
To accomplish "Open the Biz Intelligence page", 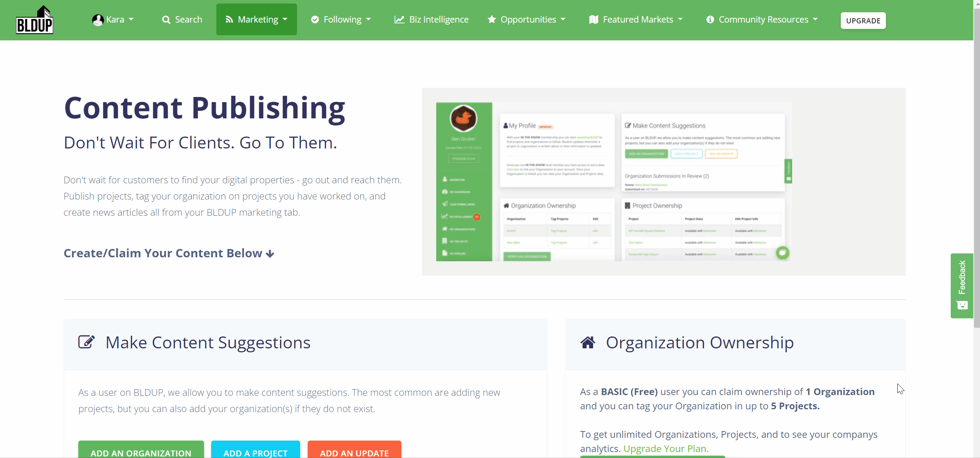I will (431, 19).
